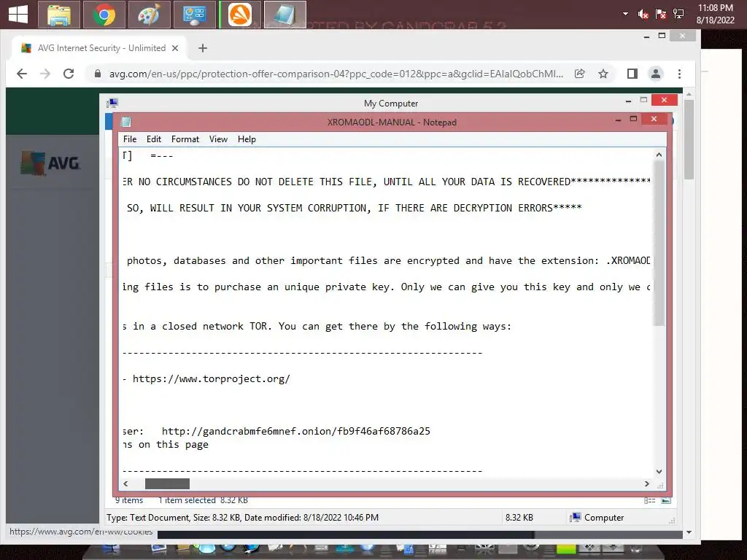The height and width of the screenshot is (560, 747).
Task: Click the '.XROMAOD' extension text
Action: 628,261
